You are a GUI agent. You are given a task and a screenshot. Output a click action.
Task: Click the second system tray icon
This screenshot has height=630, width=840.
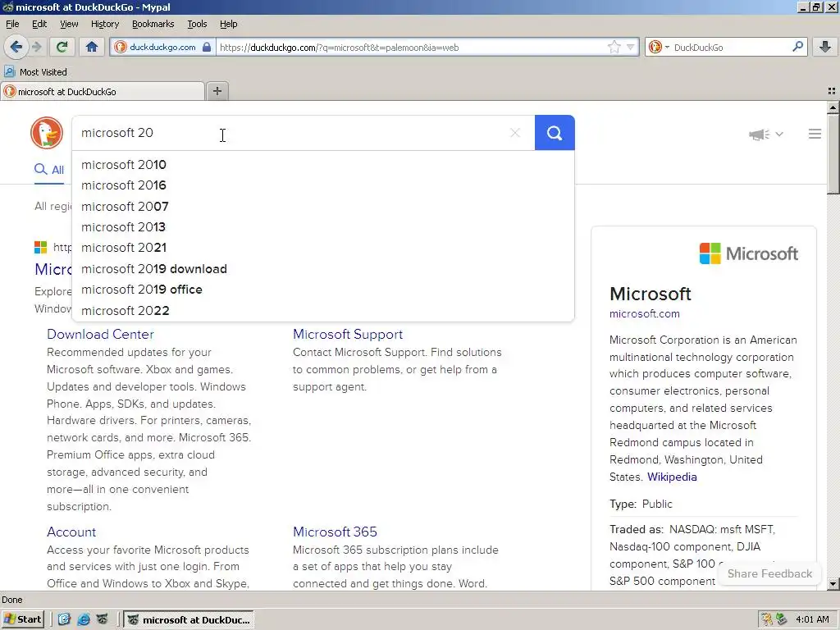(x=781, y=619)
